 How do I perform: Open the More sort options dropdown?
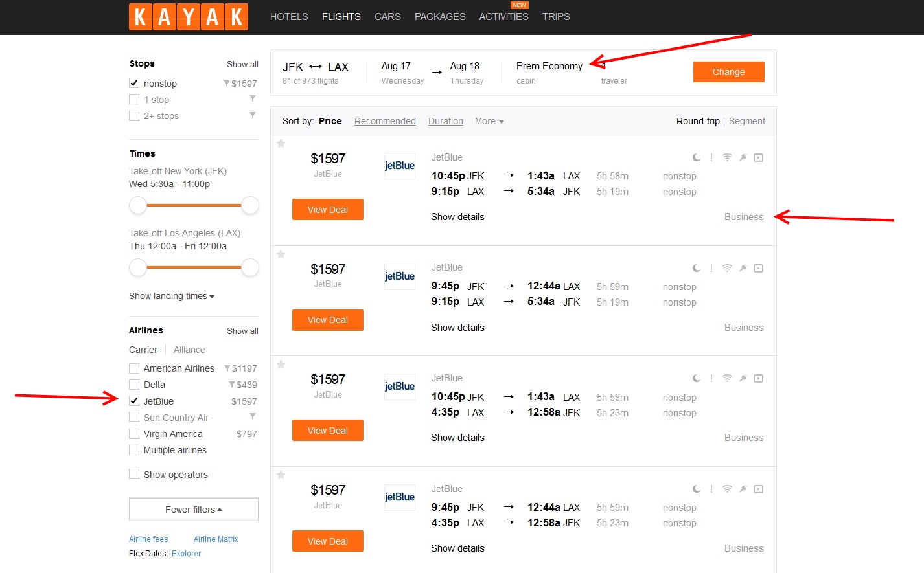(489, 121)
